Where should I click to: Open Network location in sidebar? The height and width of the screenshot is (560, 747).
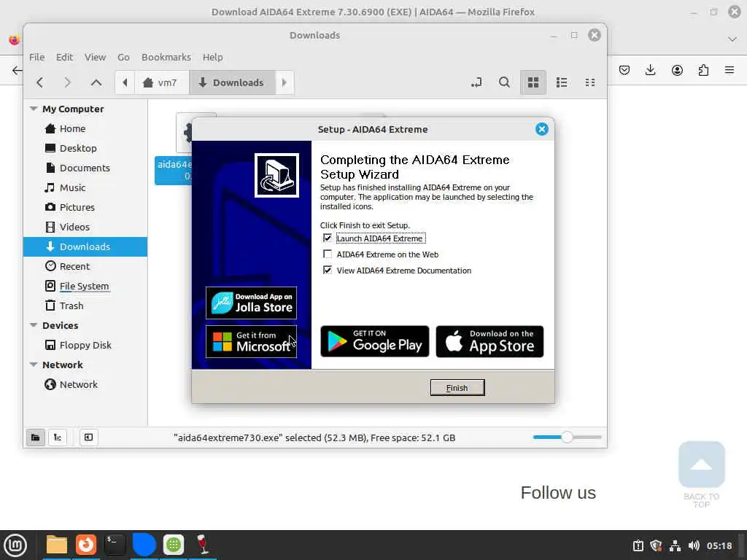78,384
